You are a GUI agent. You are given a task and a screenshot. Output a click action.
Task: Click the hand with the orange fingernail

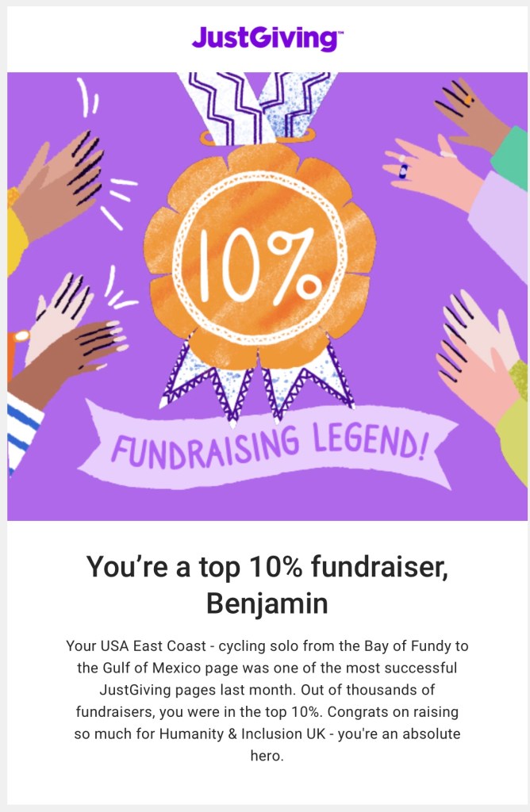[x=468, y=111]
